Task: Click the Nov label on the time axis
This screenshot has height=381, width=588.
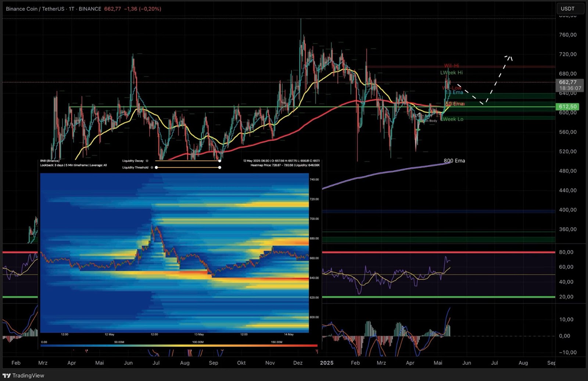Action: coord(270,363)
